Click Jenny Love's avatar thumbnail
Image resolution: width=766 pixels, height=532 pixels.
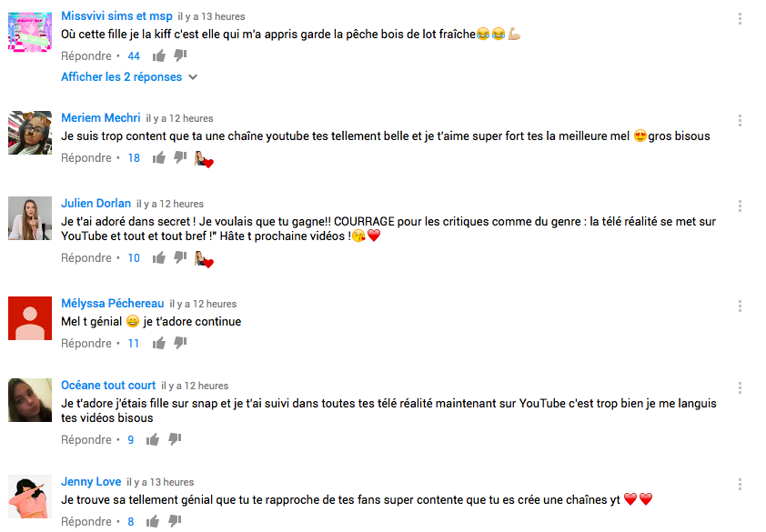click(x=30, y=497)
